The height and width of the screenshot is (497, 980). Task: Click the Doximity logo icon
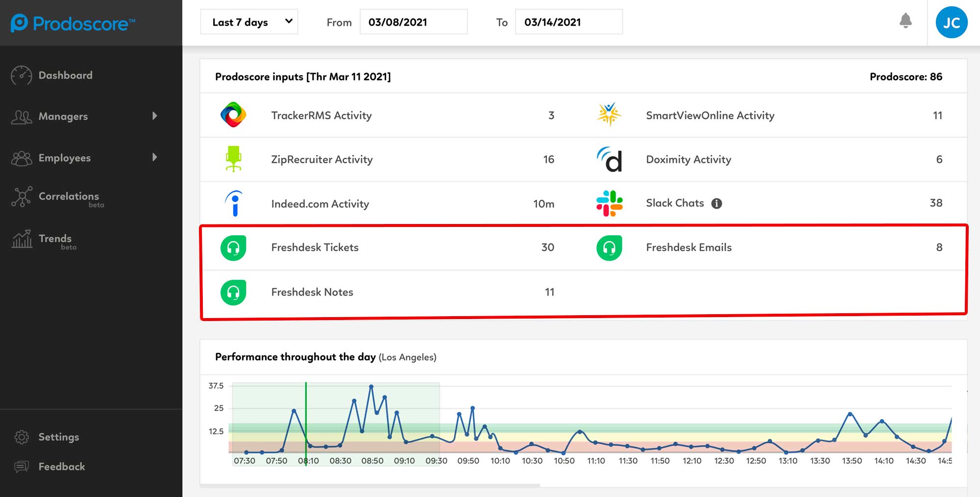pos(609,159)
